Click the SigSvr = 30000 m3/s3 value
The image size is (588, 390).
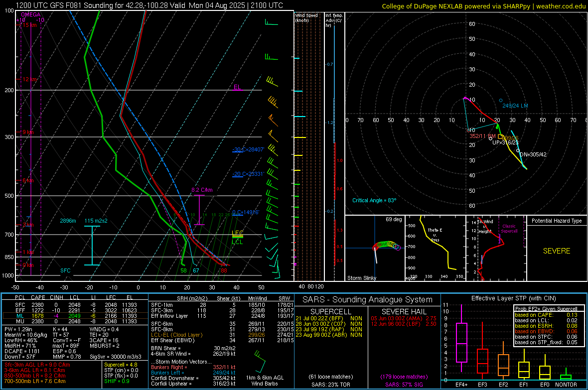click(x=116, y=357)
